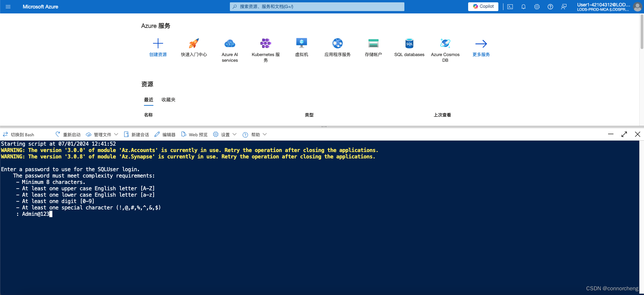Expand the shell 帮助 dropdown
The image size is (644, 295).
click(255, 135)
